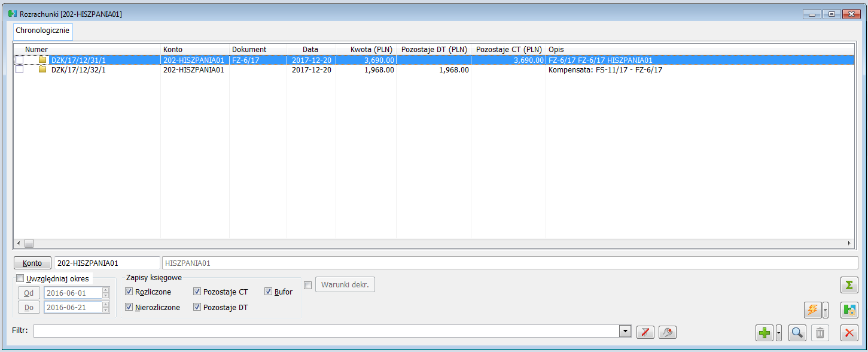Switch to the Chronologicznie tab
The height and width of the screenshot is (352, 868).
coord(43,30)
